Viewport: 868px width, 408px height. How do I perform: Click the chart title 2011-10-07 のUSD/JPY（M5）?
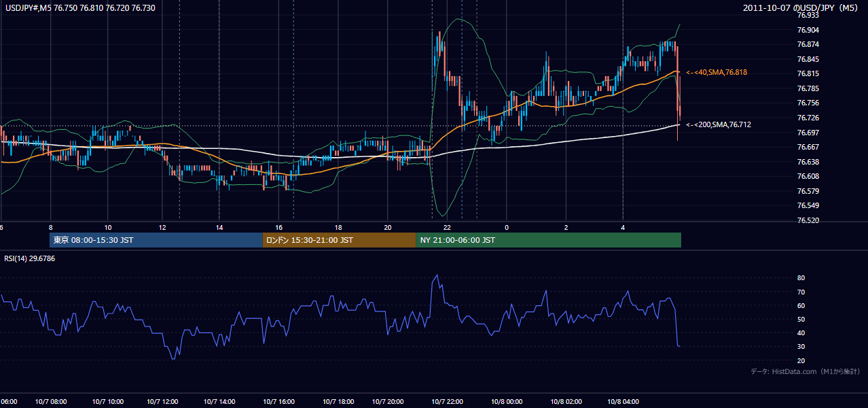tap(801, 7)
